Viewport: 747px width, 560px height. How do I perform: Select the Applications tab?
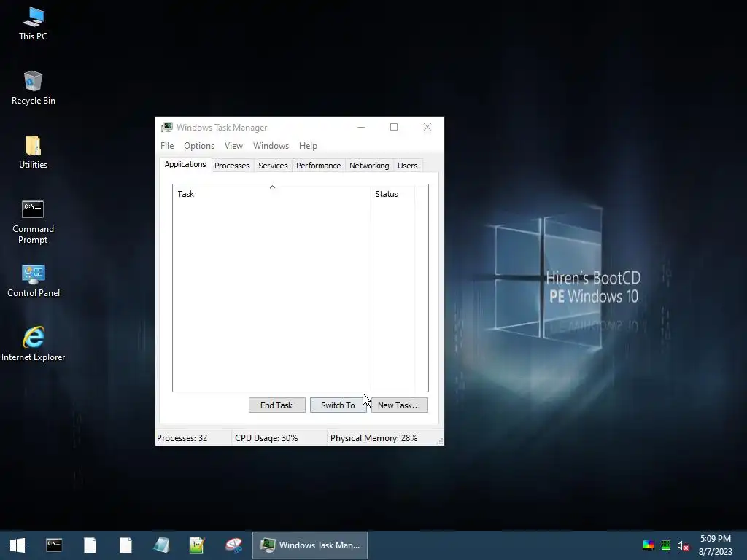click(185, 164)
